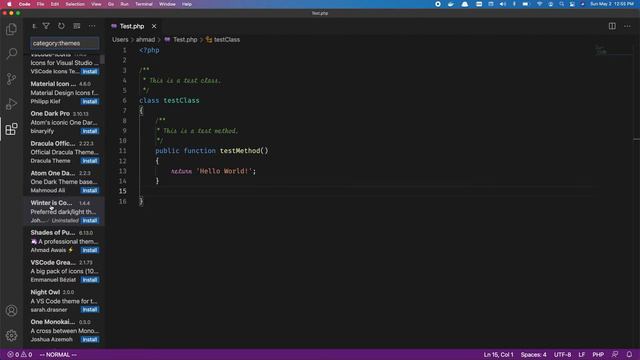This screenshot has width=640, height=360.
Task: Open the Edit menu
Action: click(55, 4)
